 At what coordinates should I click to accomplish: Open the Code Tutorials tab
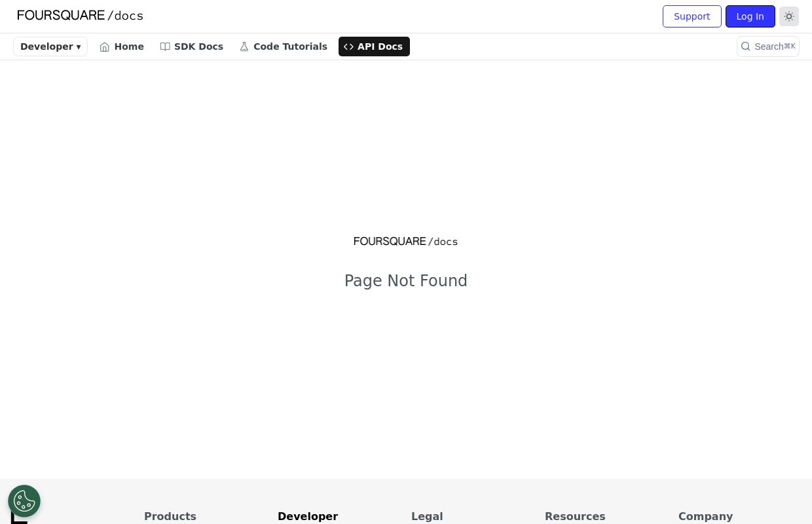coord(284,47)
